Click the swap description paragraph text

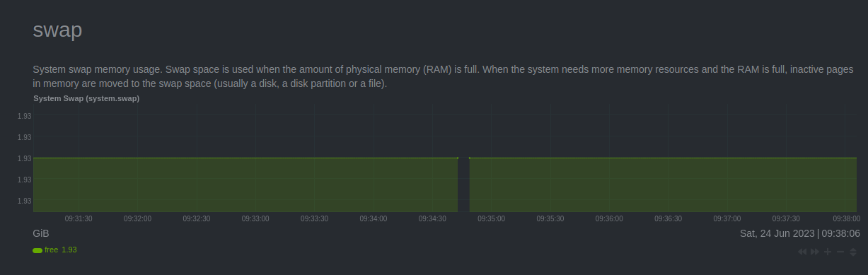444,76
